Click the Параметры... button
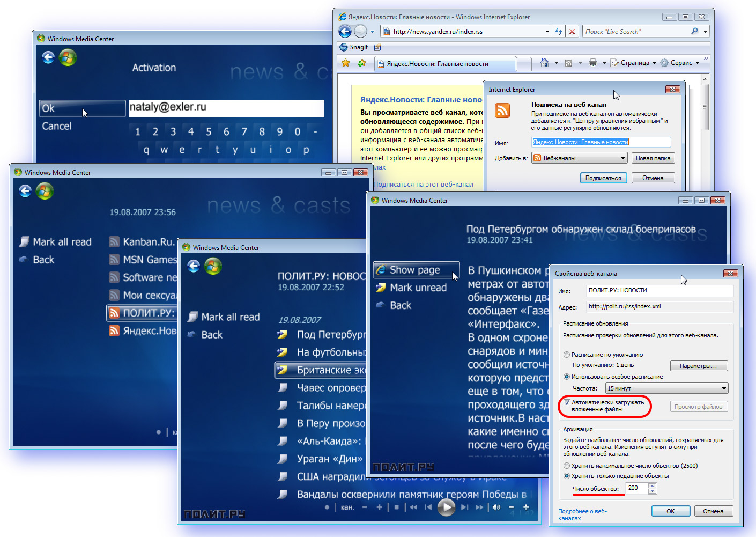The height and width of the screenshot is (537, 756). (x=699, y=366)
